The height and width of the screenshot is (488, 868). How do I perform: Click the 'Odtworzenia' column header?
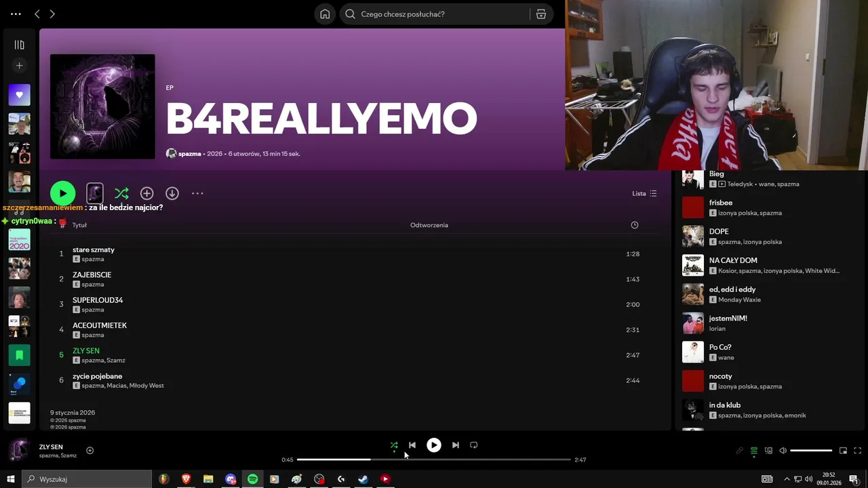429,225
